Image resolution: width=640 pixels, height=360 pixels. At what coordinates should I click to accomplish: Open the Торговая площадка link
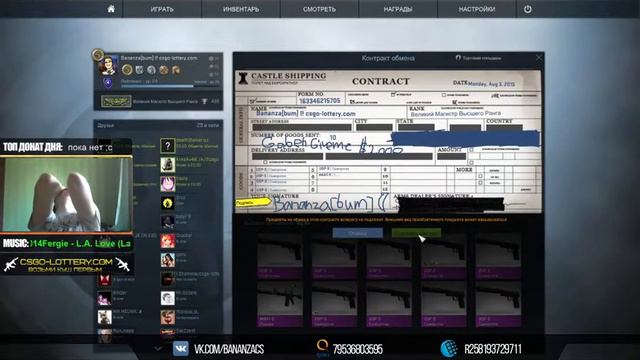click(x=478, y=58)
